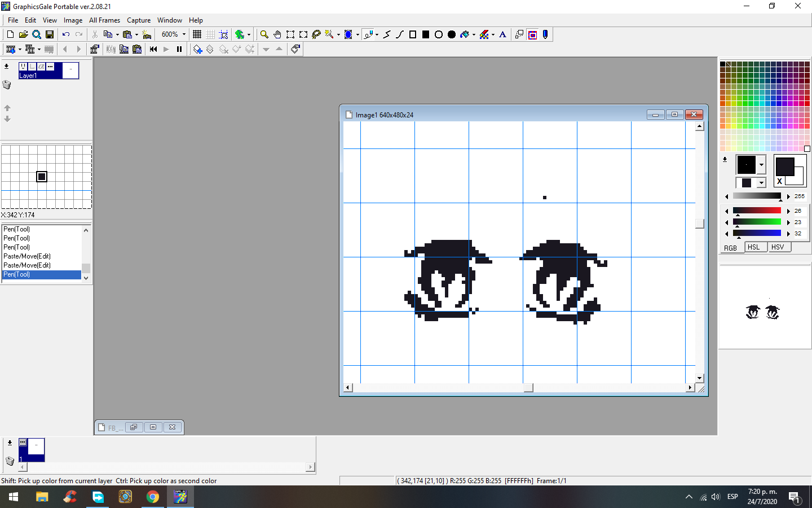Viewport: 812px width, 508px height.
Task: Expand the Copy options dropdown arrow
Action: [x=117, y=34]
